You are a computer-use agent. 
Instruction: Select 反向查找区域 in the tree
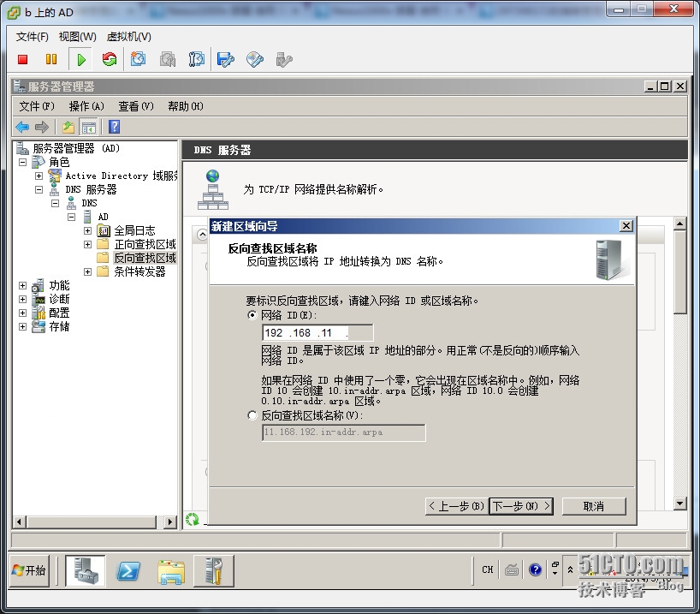pyautogui.click(x=145, y=259)
